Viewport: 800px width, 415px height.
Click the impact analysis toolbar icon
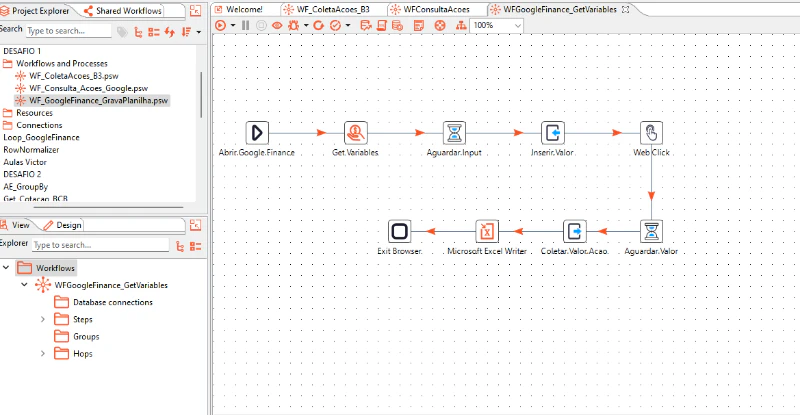pyautogui.click(x=365, y=25)
